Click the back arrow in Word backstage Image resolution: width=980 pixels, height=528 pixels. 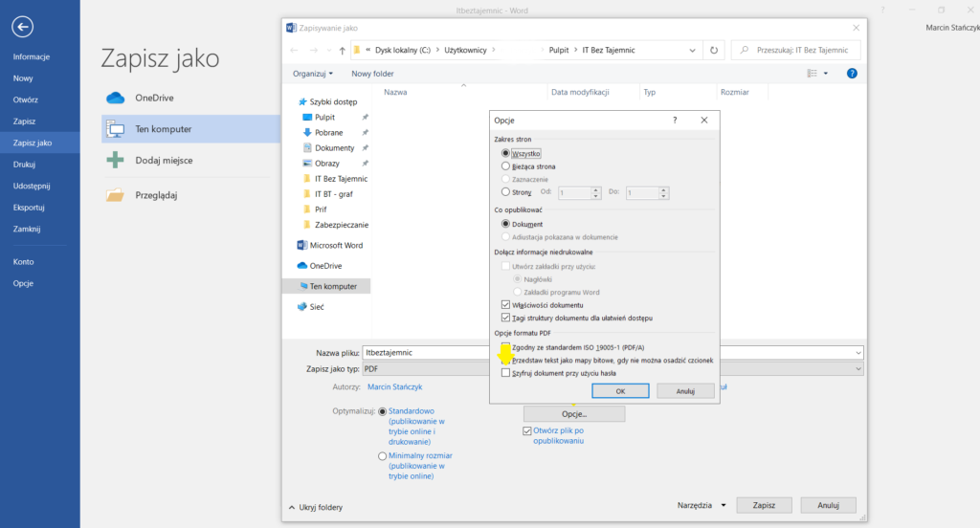click(23, 27)
